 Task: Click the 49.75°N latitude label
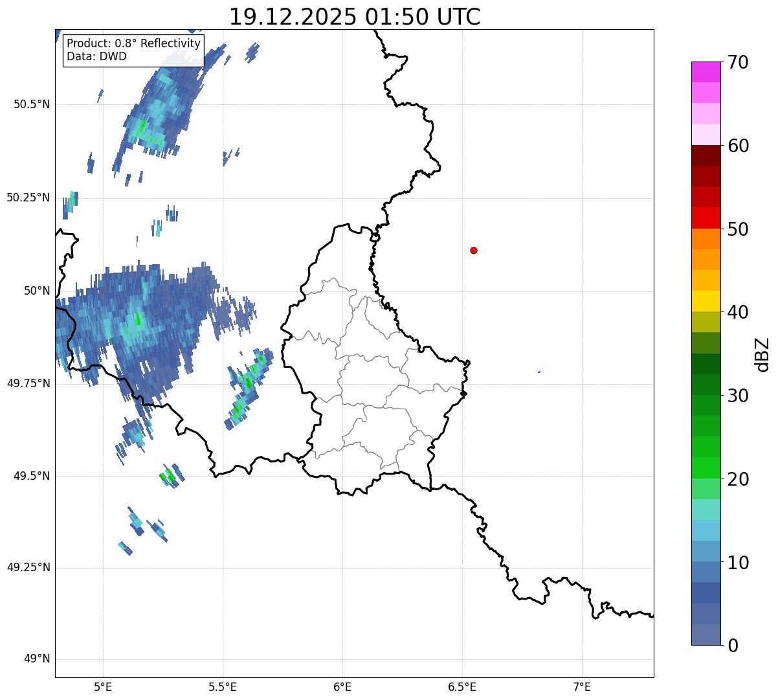[x=28, y=383]
